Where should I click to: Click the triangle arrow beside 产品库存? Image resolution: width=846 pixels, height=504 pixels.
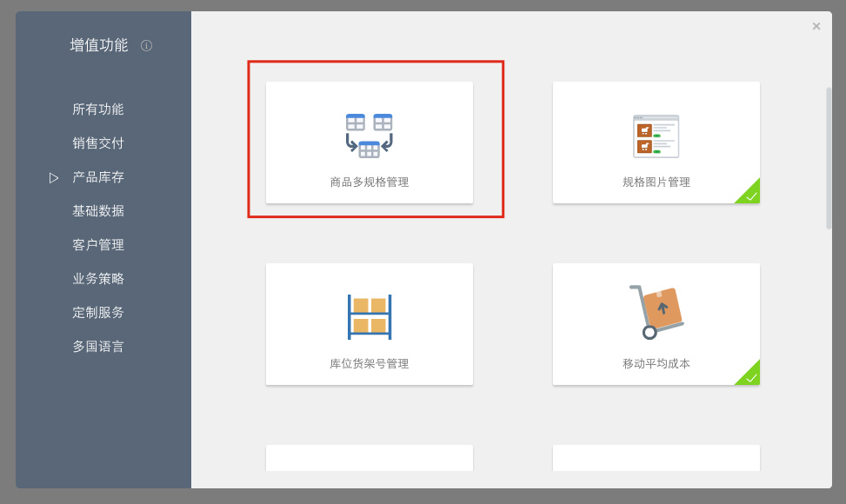(53, 178)
